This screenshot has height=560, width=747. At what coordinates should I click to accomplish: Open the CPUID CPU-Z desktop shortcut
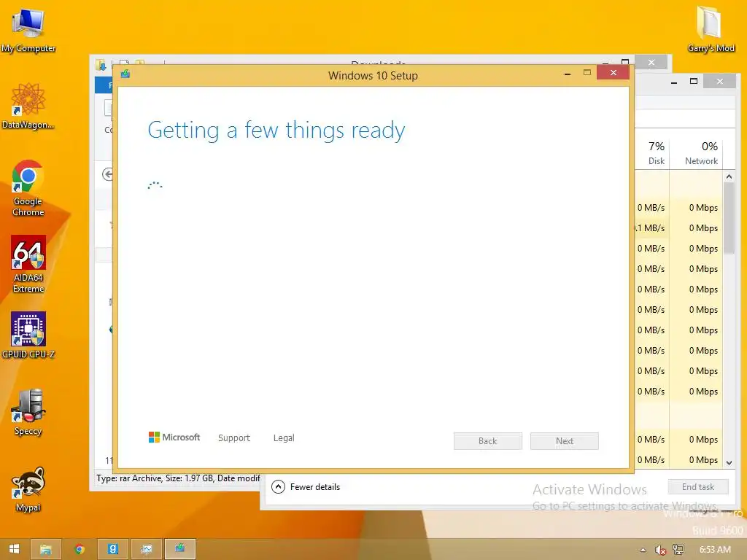pyautogui.click(x=28, y=335)
